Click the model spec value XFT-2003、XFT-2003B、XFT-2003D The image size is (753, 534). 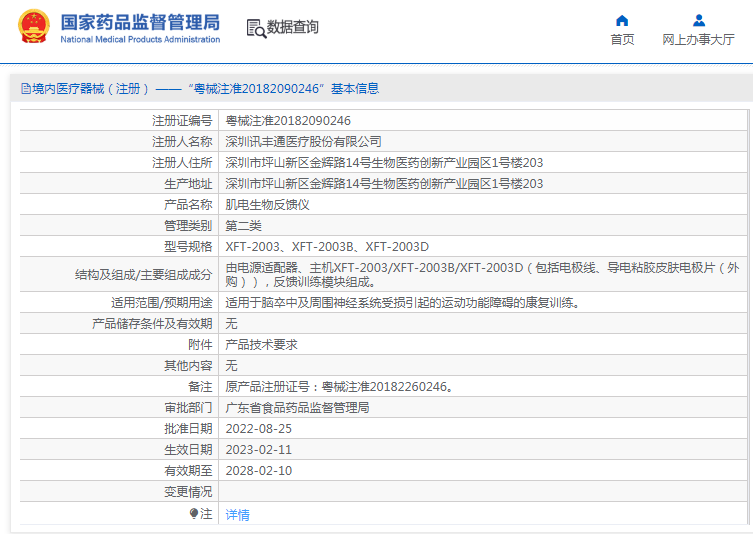click(x=326, y=247)
